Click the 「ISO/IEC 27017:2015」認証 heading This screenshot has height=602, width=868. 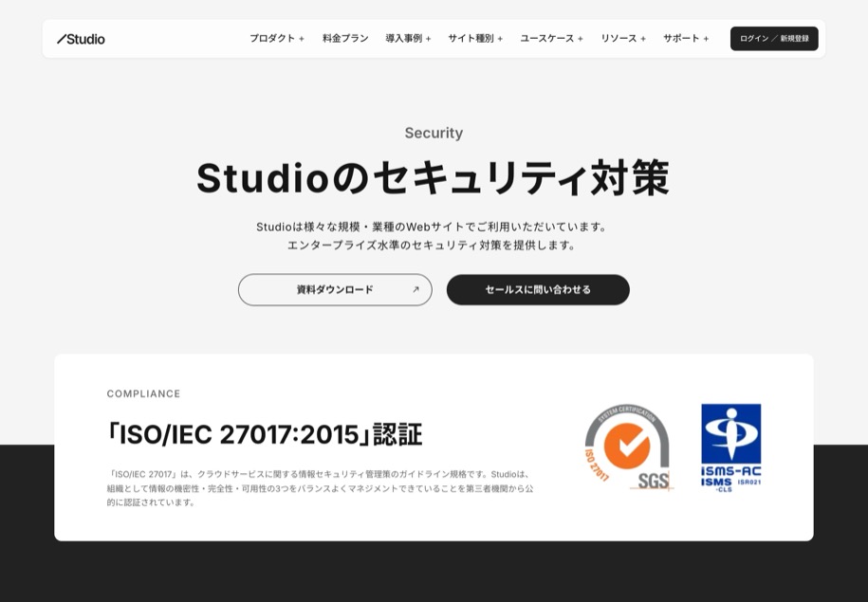(x=265, y=434)
